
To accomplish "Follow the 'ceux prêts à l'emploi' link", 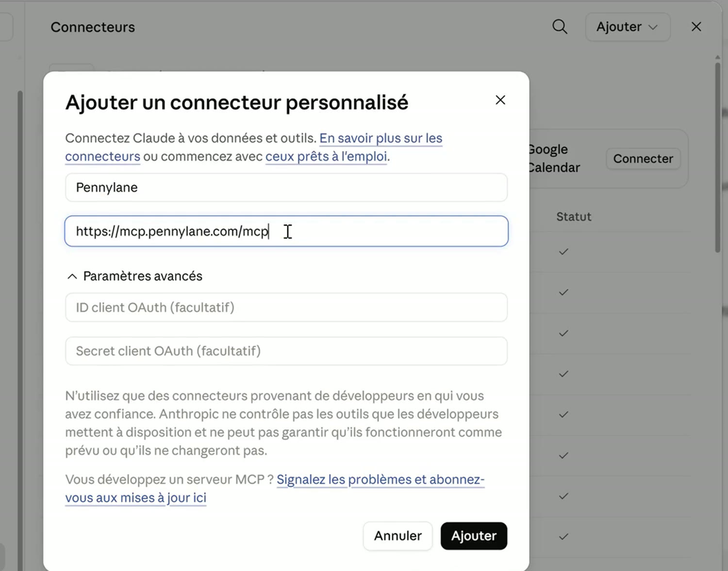I will 326,156.
